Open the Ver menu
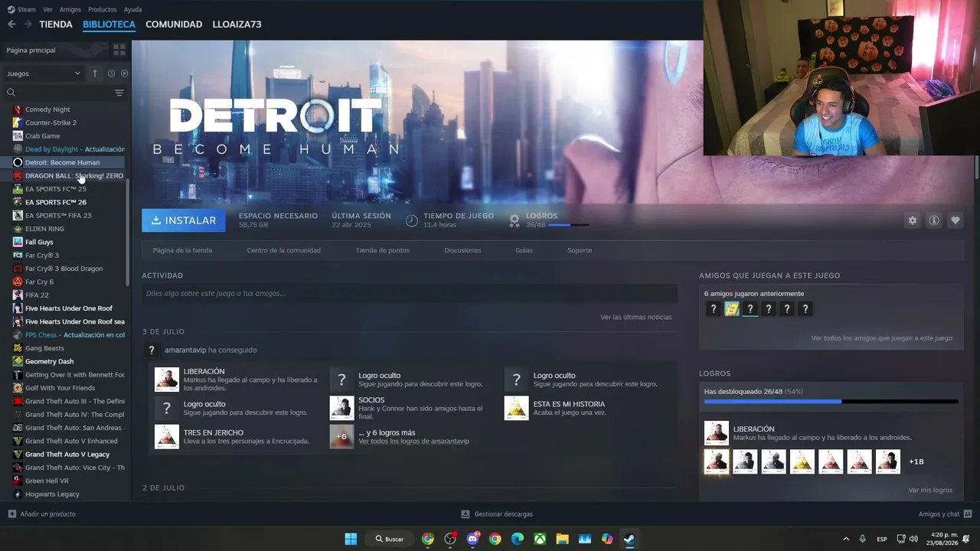The image size is (980, 551). pyautogui.click(x=48, y=9)
